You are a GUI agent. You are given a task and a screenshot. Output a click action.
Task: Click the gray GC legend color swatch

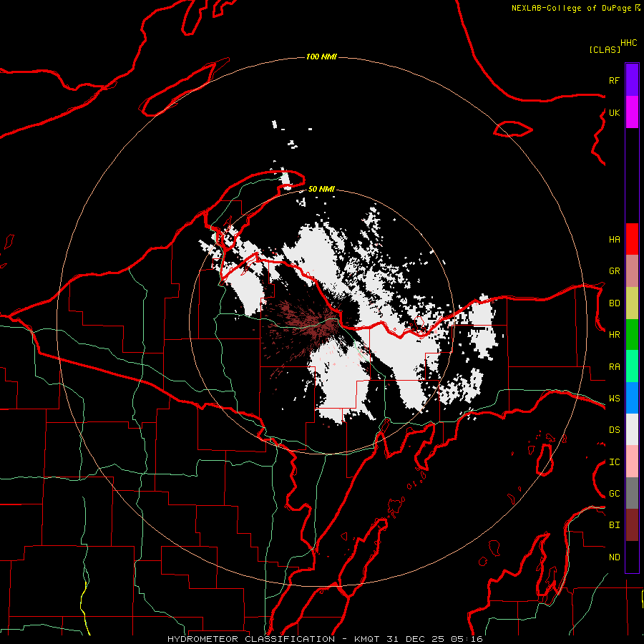pyautogui.click(x=632, y=493)
